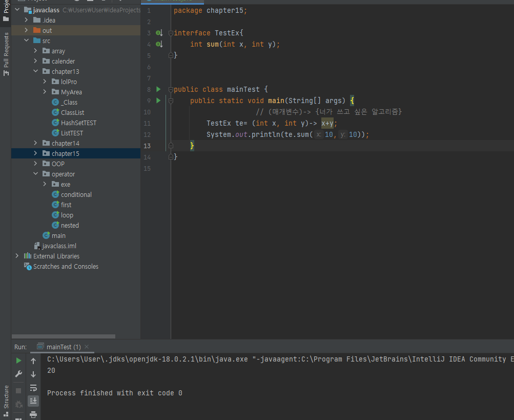Screen dimensions: 514x420
Task: Click the package chapter15 declaration
Action: [x=210, y=10]
